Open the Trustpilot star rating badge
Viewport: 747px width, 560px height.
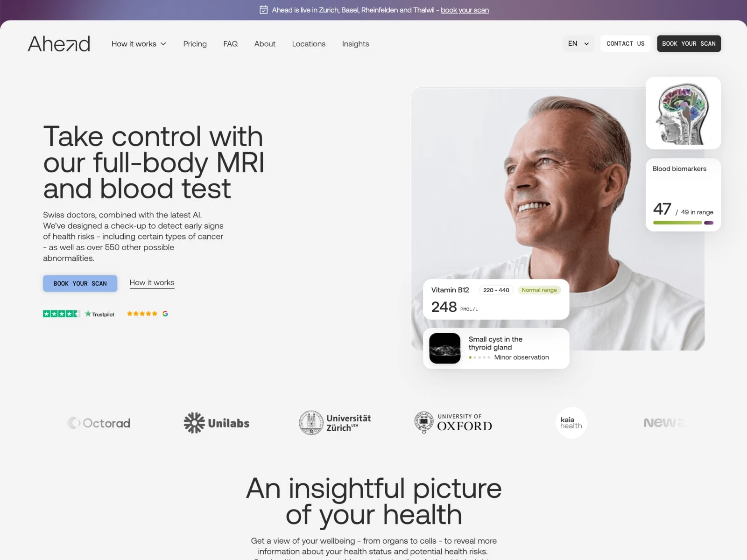(78, 314)
